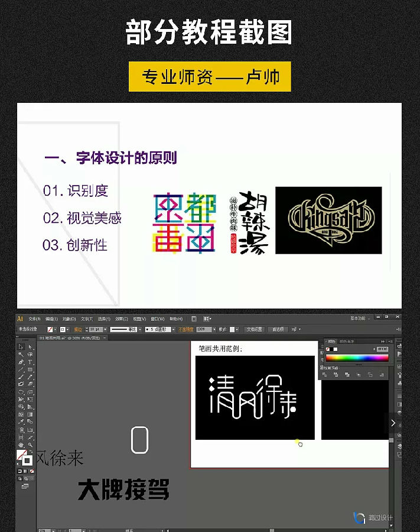Activate the Pen tool
Screen dimensions: 420x532
point(21,362)
